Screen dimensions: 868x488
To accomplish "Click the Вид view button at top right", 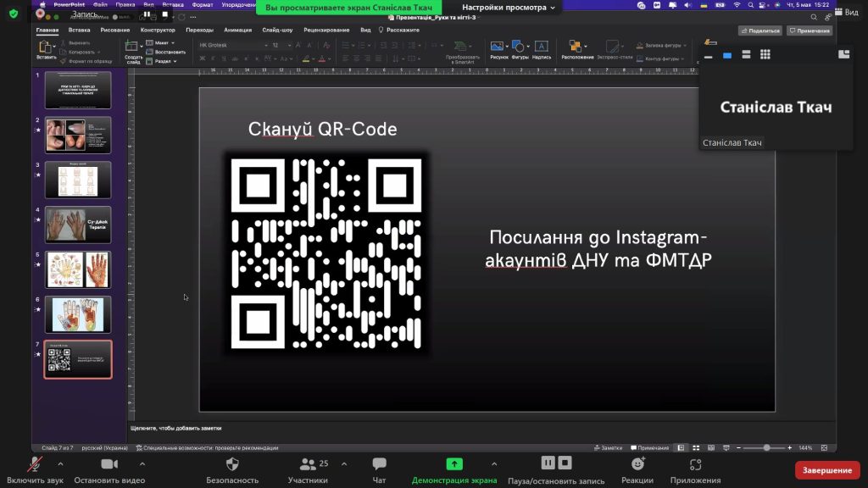I will [847, 12].
